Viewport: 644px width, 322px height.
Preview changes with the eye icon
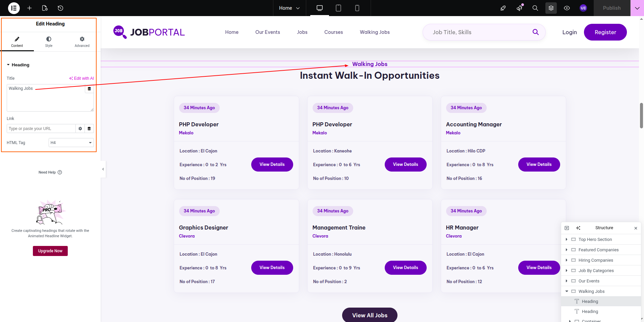(567, 8)
